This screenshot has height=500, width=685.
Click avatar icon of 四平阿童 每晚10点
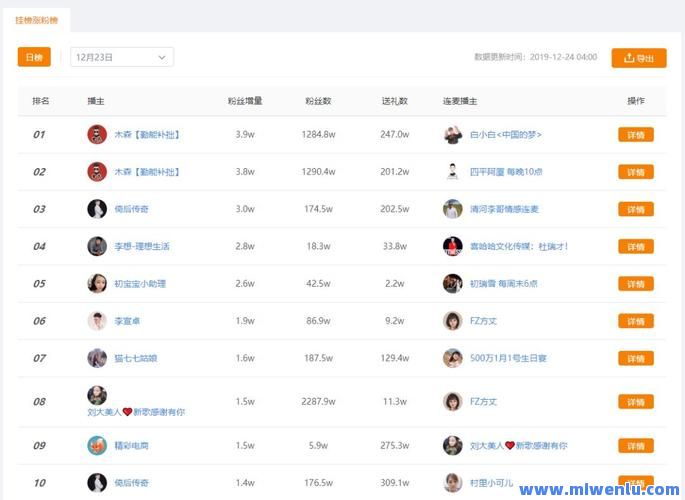click(453, 171)
